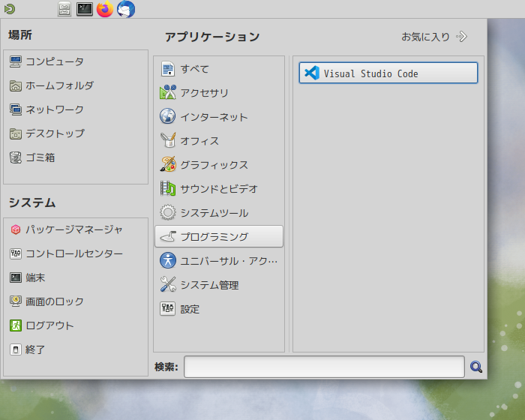Open the デスクトップ folder icon
Screen dimensions: 525x420
coord(16,133)
